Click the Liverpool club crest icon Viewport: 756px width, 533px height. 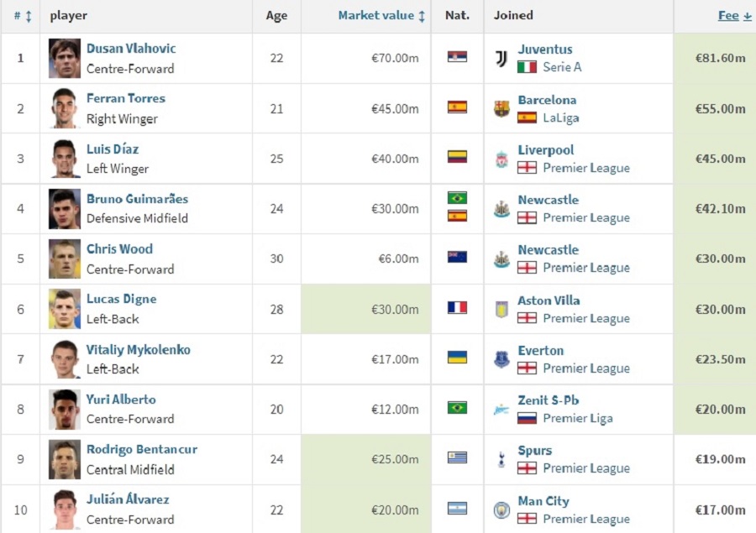pyautogui.click(x=501, y=159)
